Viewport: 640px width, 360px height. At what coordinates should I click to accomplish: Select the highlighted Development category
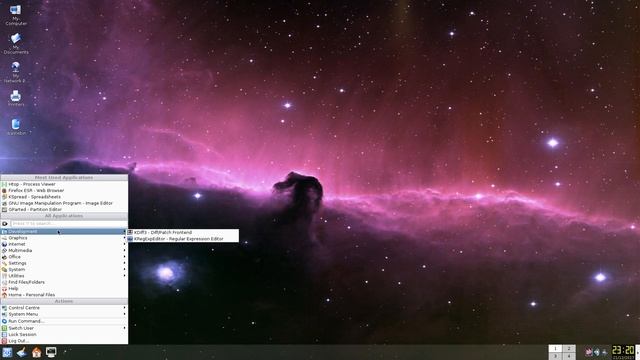click(x=64, y=231)
